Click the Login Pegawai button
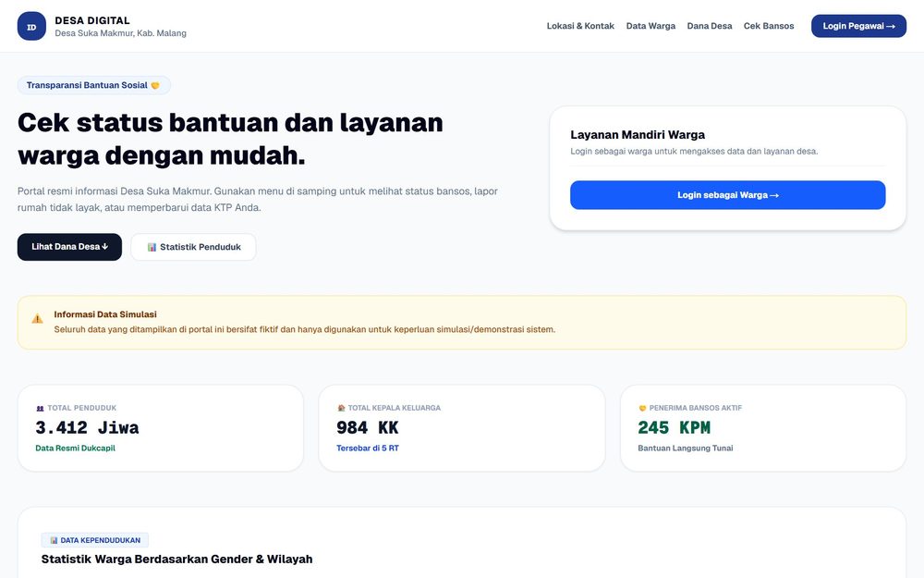This screenshot has height=578, width=924. (858, 26)
